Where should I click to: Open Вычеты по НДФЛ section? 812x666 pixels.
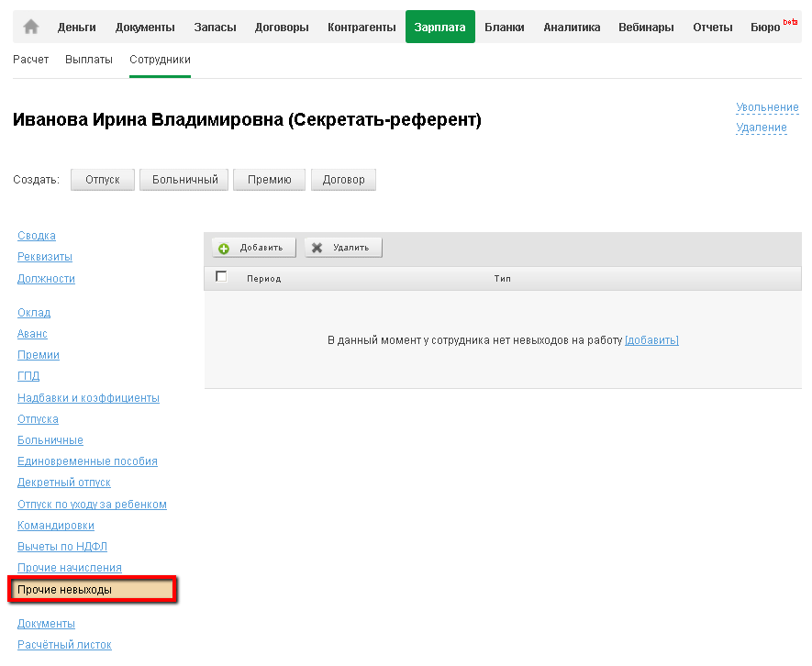click(x=62, y=547)
